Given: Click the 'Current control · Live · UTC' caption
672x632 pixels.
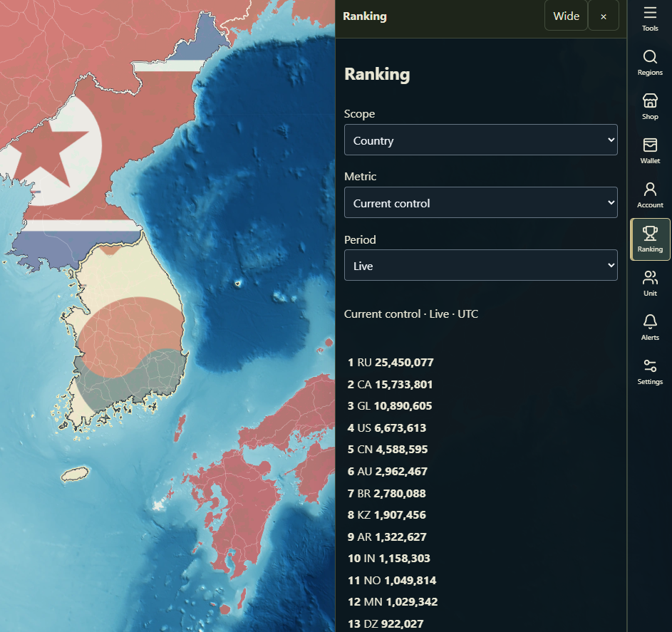Looking at the screenshot, I should click(x=410, y=314).
